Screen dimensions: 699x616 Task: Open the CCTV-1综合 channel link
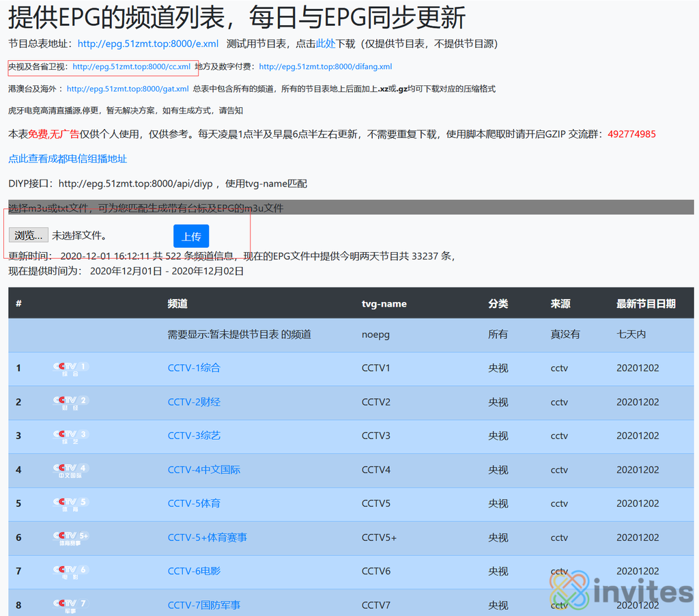[194, 368]
